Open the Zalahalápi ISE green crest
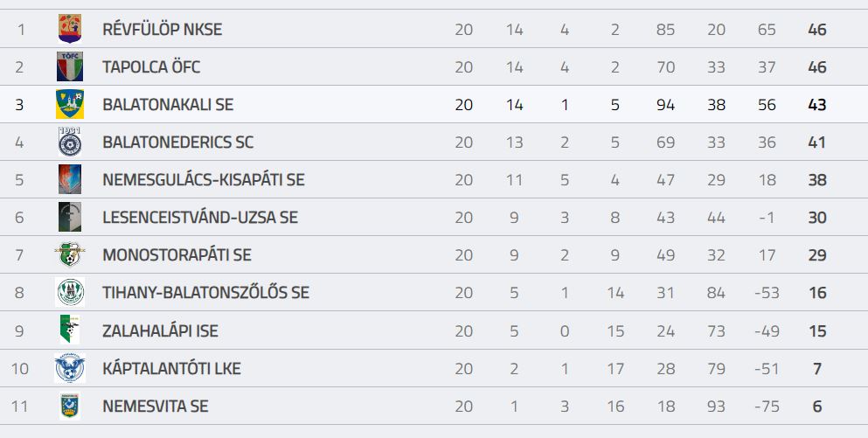Screen dimensions: 868x438 tap(70, 330)
